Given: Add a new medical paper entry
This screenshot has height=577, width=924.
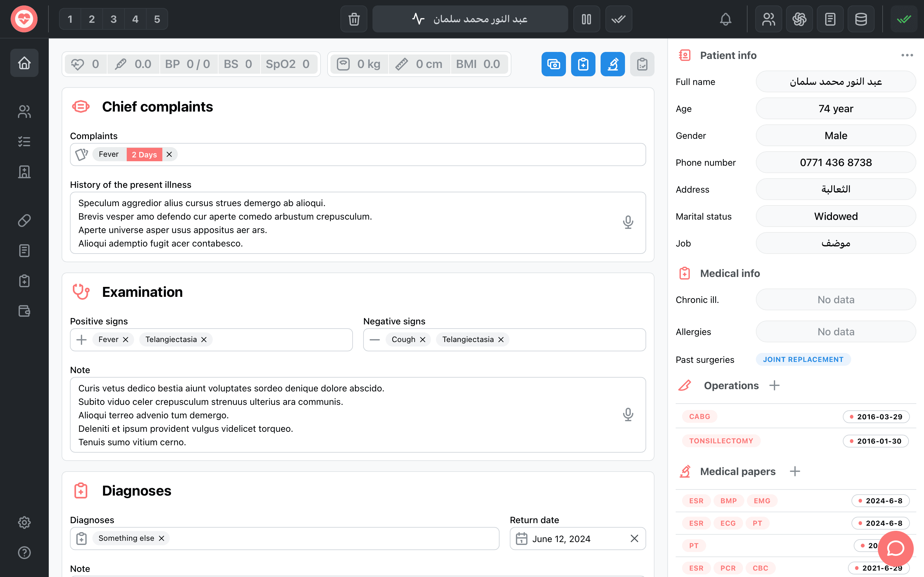Looking at the screenshot, I should (x=795, y=471).
